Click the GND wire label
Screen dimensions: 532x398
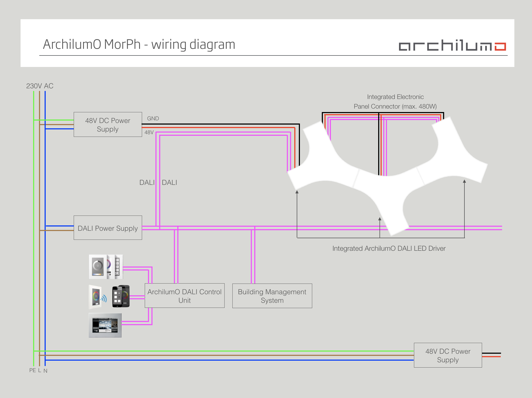tap(153, 118)
